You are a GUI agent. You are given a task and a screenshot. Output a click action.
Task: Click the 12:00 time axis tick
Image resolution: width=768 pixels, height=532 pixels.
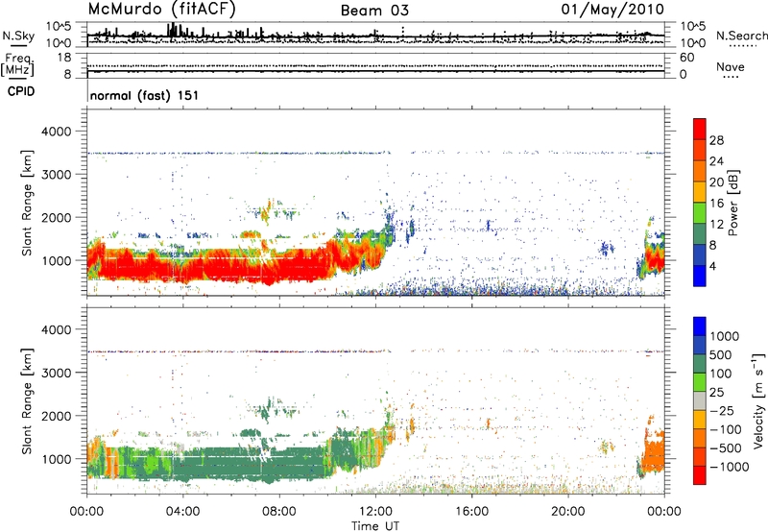(x=375, y=512)
